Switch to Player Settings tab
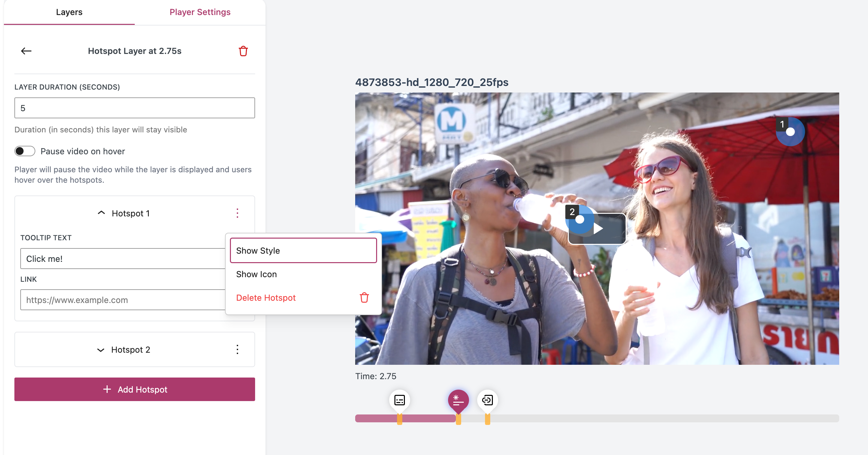868x455 pixels. coord(200,12)
